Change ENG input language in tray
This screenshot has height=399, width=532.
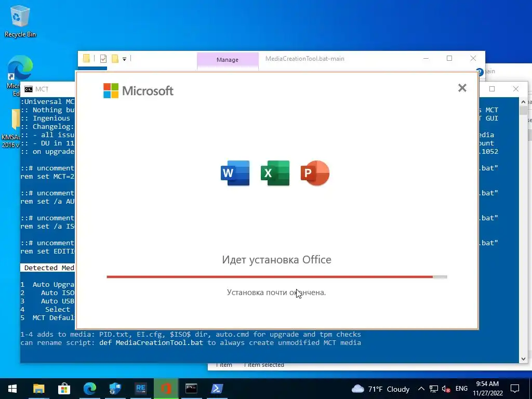pos(461,389)
